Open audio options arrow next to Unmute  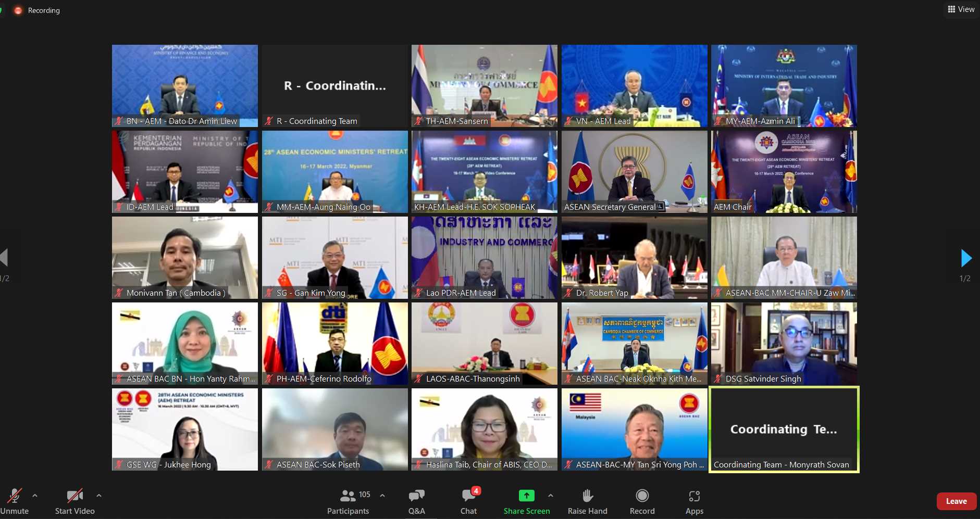click(x=35, y=496)
